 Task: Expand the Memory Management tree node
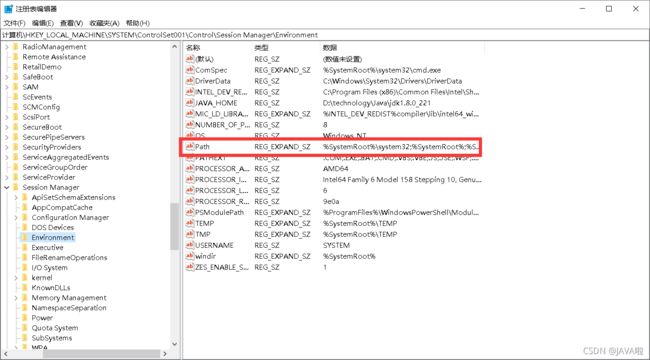coord(16,298)
